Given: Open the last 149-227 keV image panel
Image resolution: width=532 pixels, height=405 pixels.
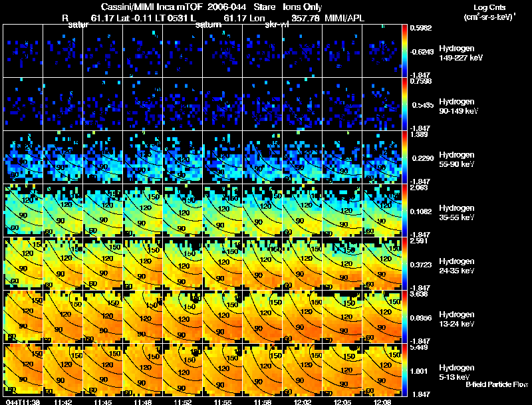Looking at the screenshot, I should (382, 51).
